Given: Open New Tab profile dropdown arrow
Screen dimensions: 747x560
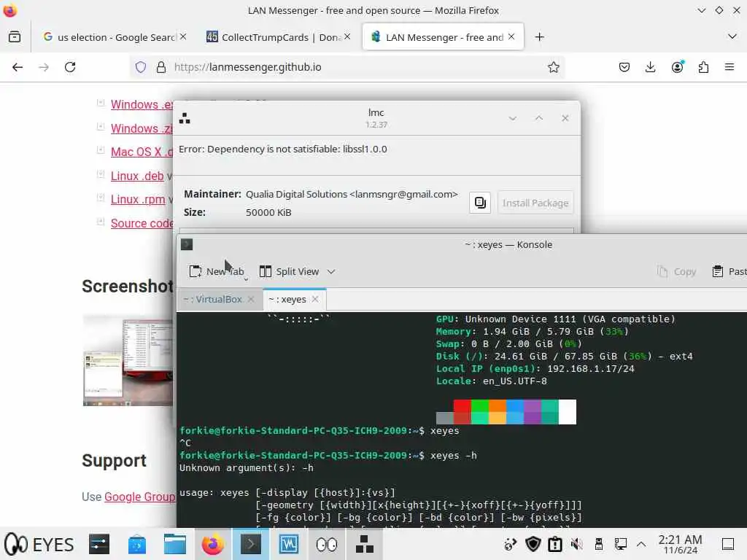Looking at the screenshot, I should click(x=246, y=279).
